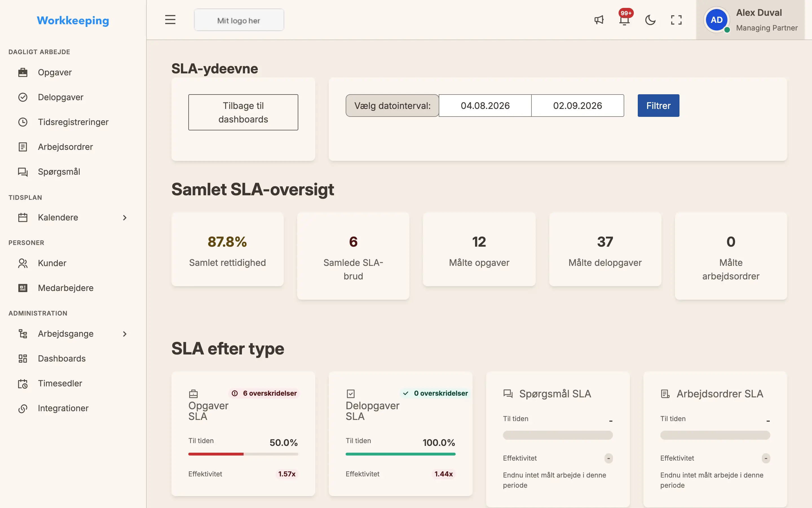Image resolution: width=812 pixels, height=508 pixels.
Task: Click the 100.0% Til tiden value
Action: click(x=438, y=443)
